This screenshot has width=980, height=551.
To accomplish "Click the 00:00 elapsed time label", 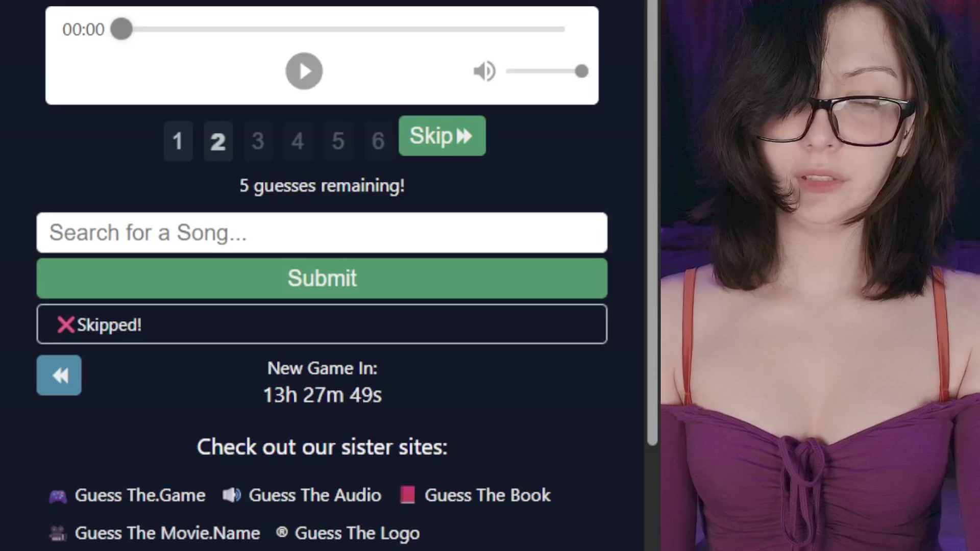I will pos(83,29).
